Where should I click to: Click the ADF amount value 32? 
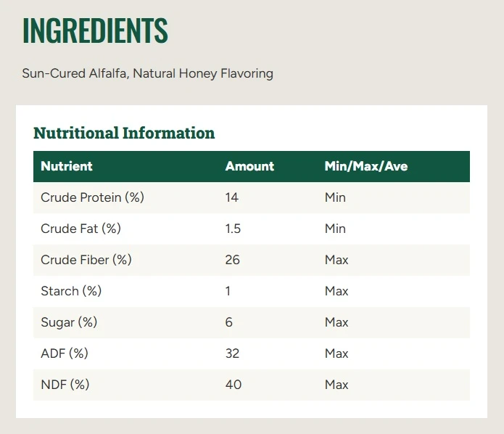pyautogui.click(x=232, y=353)
